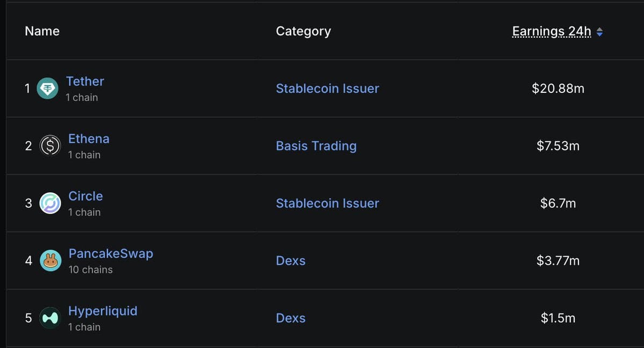Open the Tether protocol link
The image size is (644, 348).
click(x=85, y=81)
